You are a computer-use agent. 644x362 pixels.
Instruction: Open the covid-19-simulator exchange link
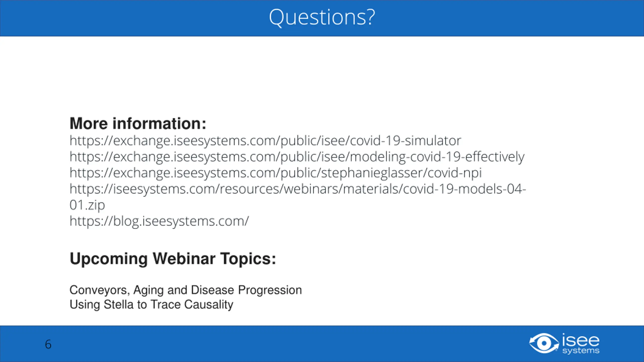tap(265, 141)
